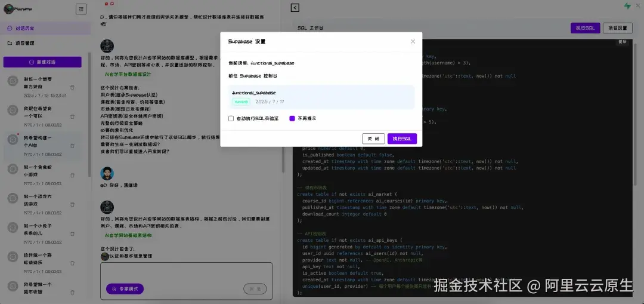
Task: Click the running status tag
Action: 241,102
